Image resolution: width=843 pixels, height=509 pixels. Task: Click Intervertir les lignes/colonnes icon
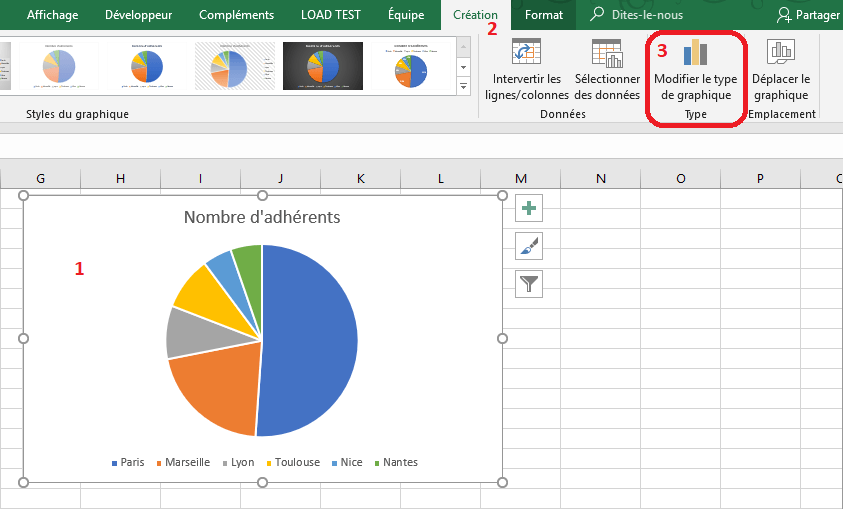coord(526,53)
